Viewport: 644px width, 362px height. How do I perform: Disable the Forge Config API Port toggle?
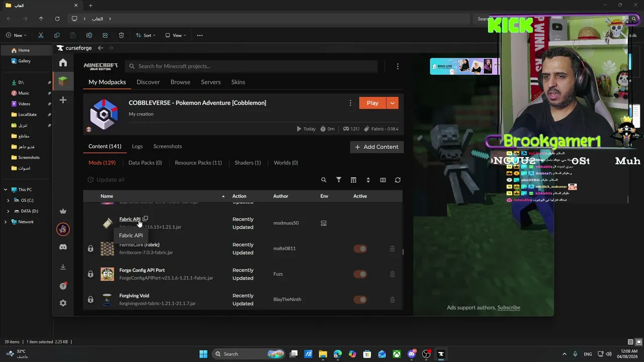[360, 274]
